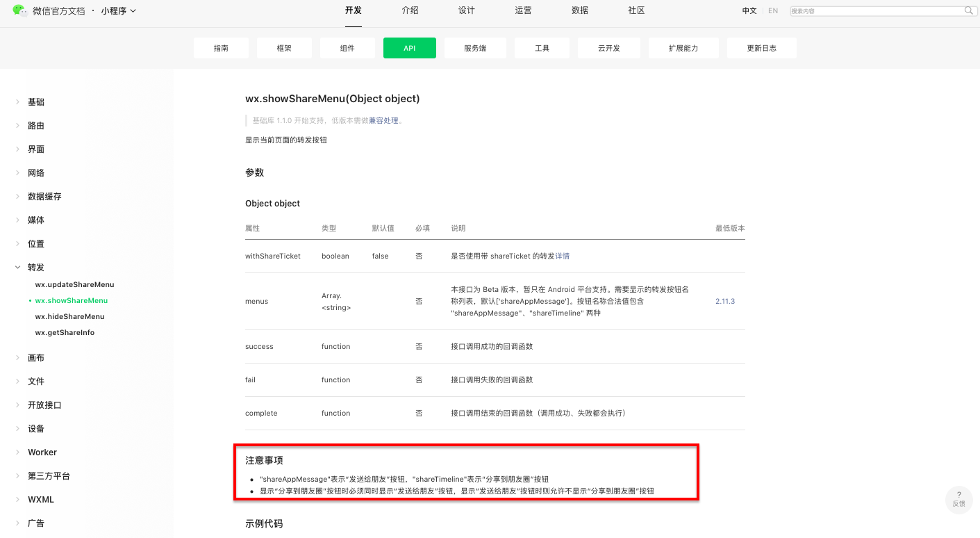Switch to the 介绍 top tab
The width and height of the screenshot is (980, 538).
click(x=410, y=10)
